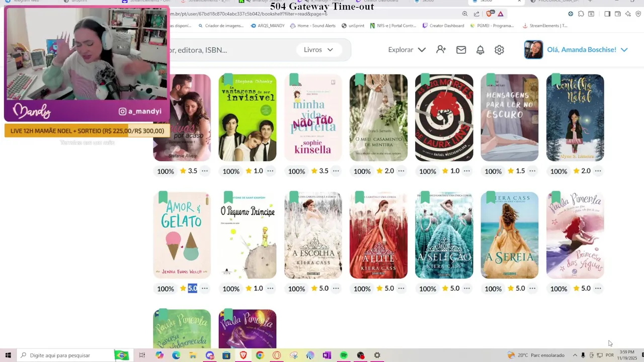Viewport: 644px width, 362px height.
Task: Open the Livros search category dropdown
Action: (318, 50)
